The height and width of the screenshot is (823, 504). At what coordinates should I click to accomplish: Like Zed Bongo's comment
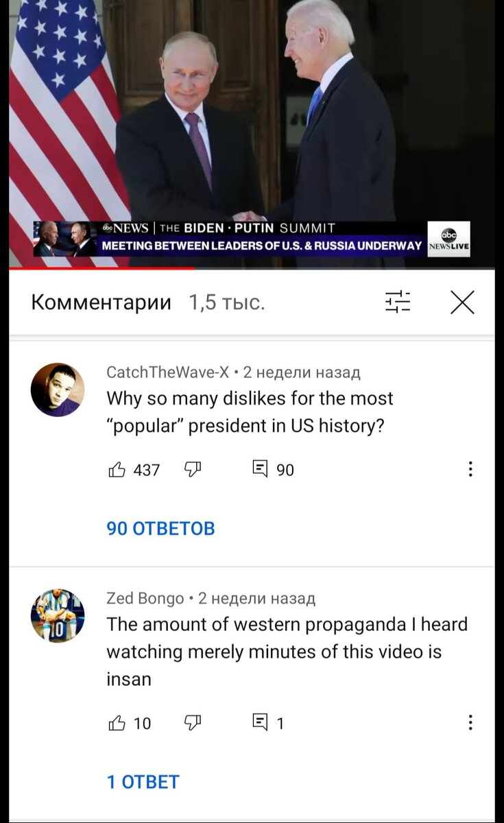118,723
